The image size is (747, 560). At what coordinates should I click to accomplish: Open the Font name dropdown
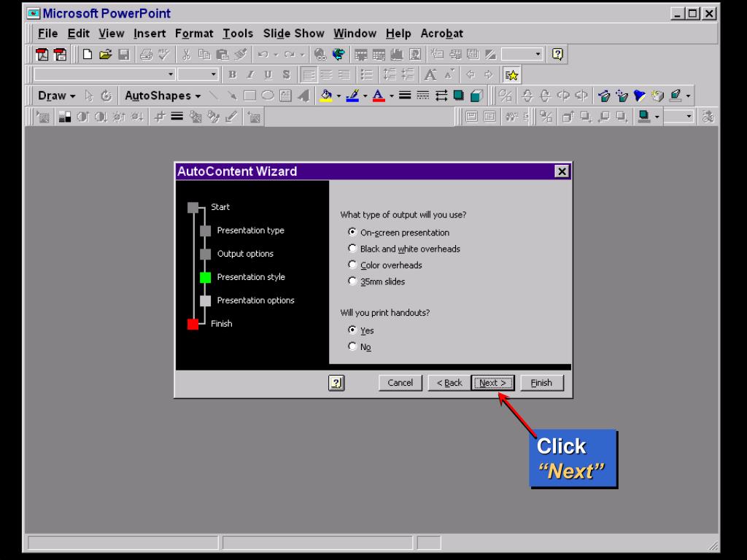171,75
